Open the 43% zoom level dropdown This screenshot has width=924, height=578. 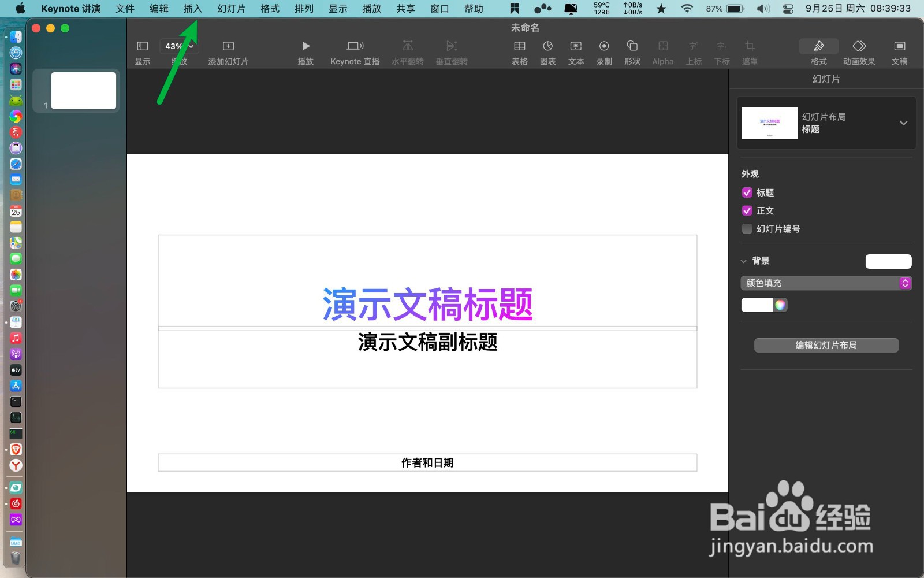(x=179, y=46)
